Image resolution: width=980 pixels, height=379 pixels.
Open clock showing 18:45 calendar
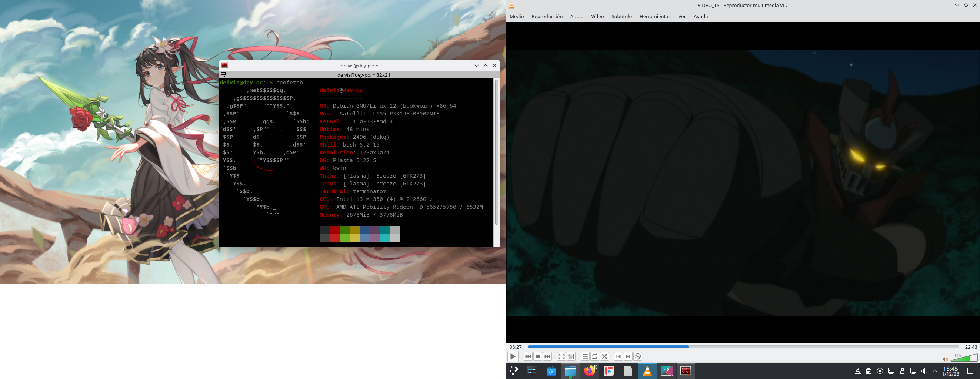[950, 371]
